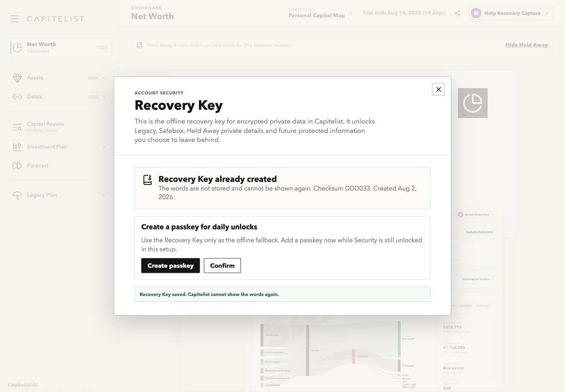Click the Hide Held Away link
The image size is (565, 392).
[527, 45]
